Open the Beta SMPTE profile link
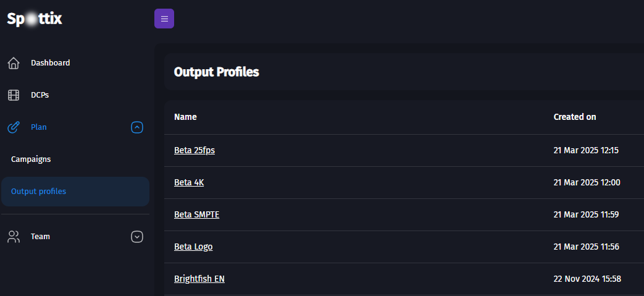The width and height of the screenshot is (644, 296). pos(197,214)
